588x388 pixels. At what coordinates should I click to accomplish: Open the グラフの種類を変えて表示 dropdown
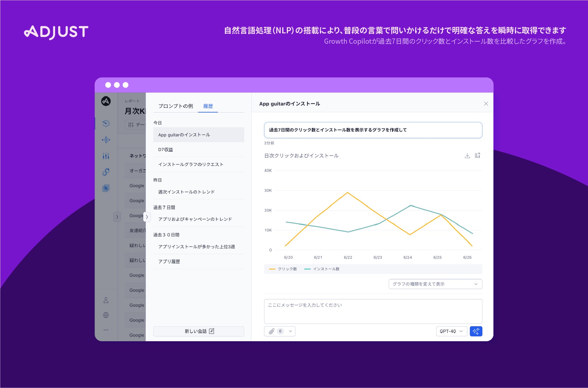[x=435, y=284]
